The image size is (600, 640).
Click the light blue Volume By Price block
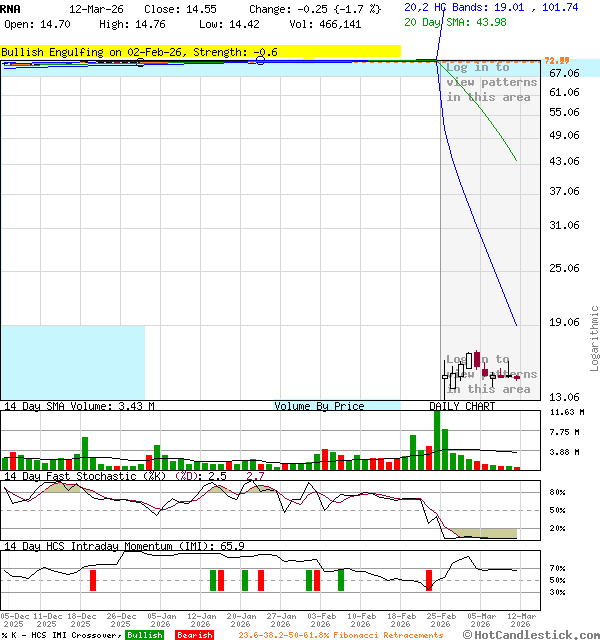73,361
